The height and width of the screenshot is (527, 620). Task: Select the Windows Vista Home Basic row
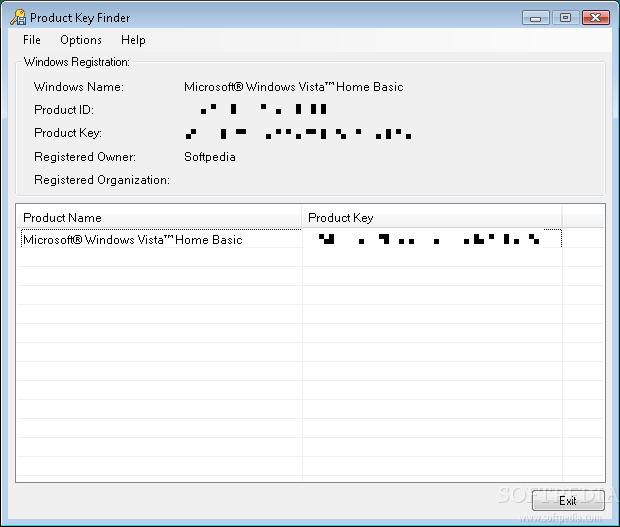(x=133, y=240)
